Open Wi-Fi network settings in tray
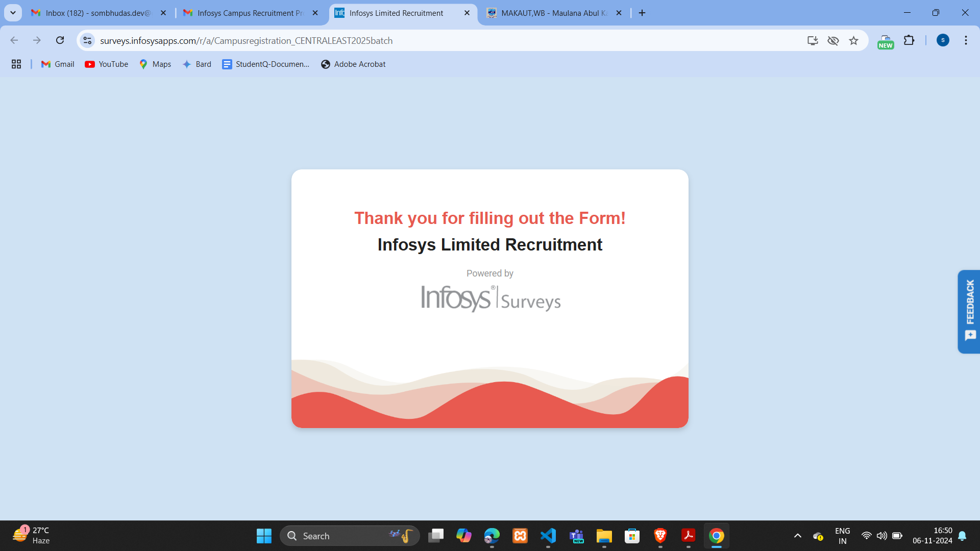Screen dimensions: 980x551 tap(867, 536)
